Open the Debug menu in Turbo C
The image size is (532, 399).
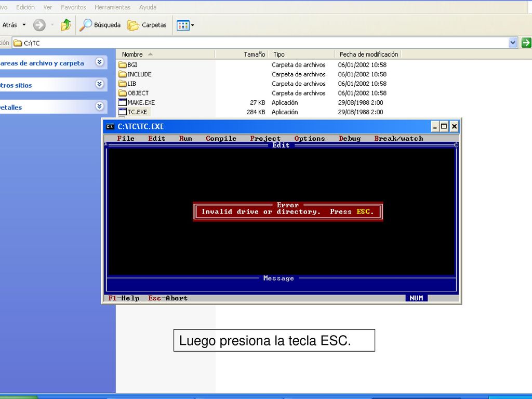tap(350, 138)
